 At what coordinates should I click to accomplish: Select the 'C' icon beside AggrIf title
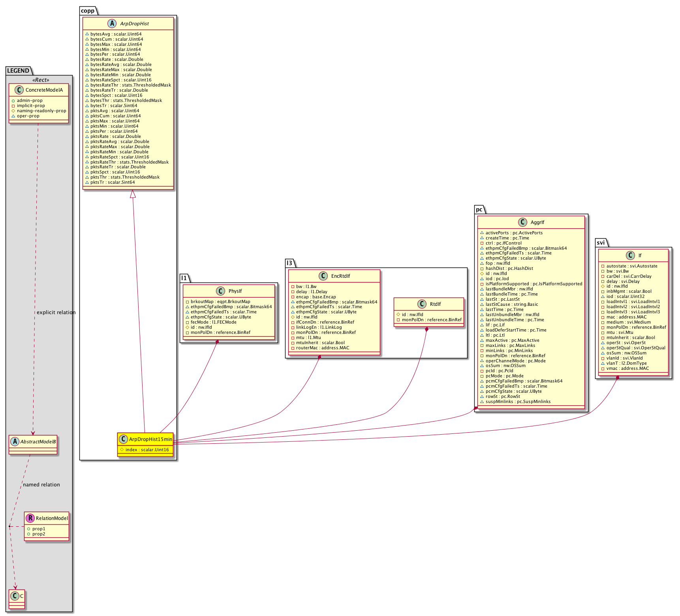(522, 222)
